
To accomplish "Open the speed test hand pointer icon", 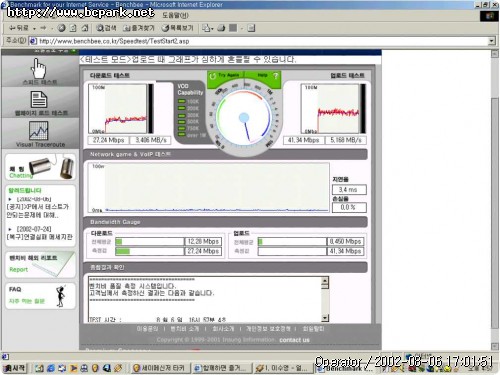I will coord(39,68).
